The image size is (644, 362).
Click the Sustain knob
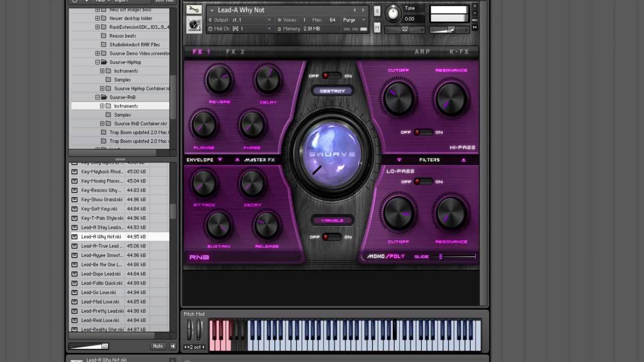tap(219, 225)
